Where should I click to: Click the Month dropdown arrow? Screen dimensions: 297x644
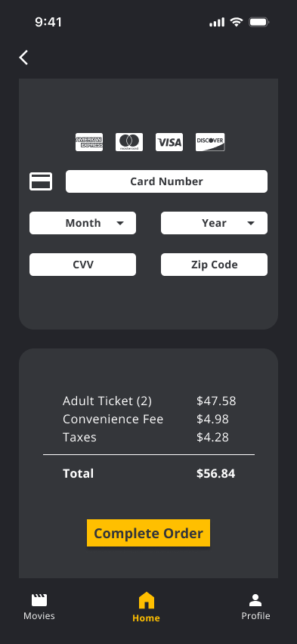tap(120, 223)
